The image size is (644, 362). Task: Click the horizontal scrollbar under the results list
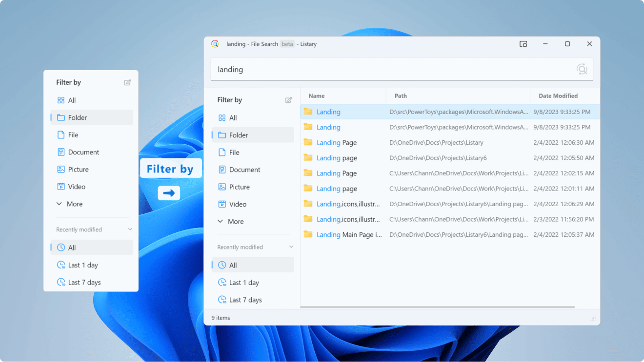point(438,307)
